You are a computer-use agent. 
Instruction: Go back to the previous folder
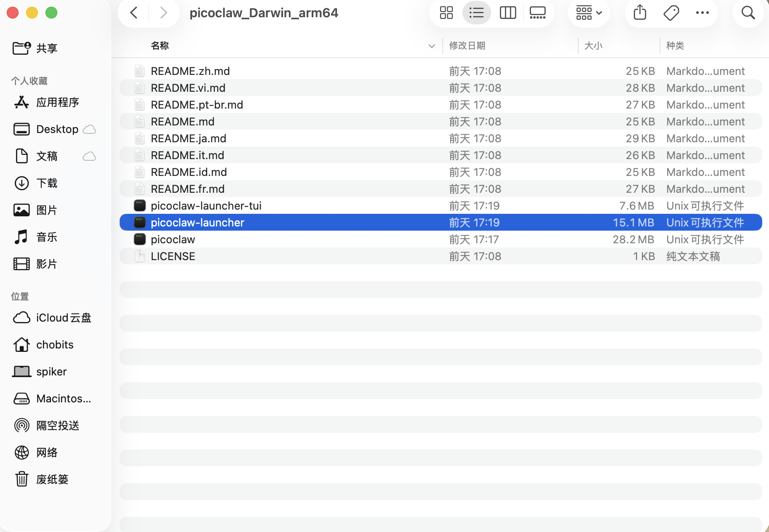pos(134,13)
